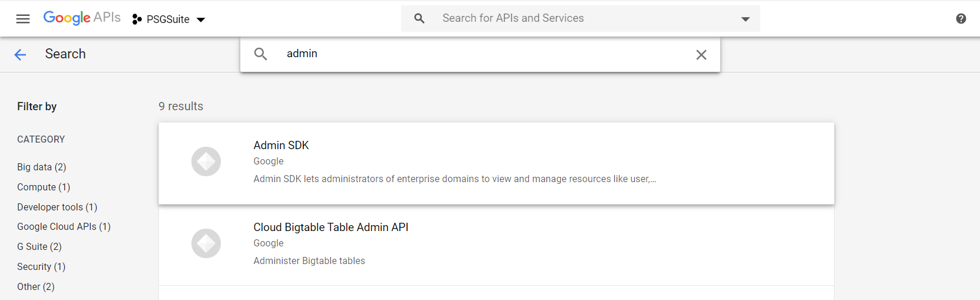Filter results by Compute category
The height and width of the screenshot is (300, 980).
(x=44, y=187)
